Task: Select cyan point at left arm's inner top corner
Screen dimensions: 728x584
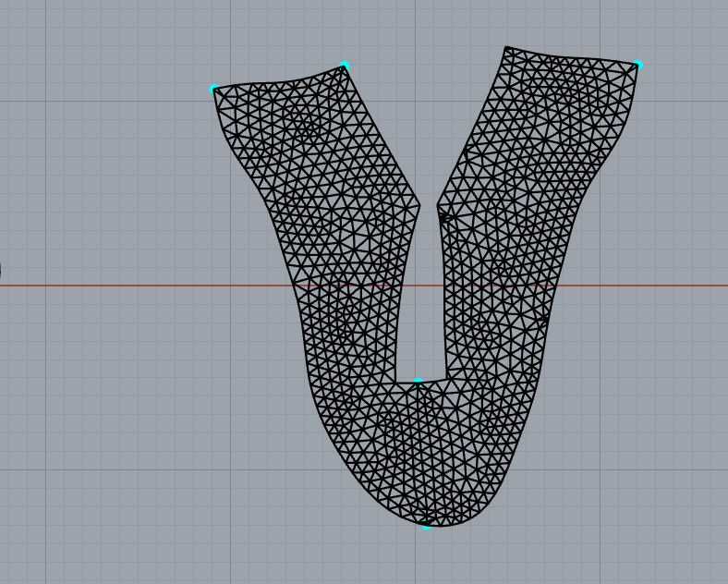Action: (344, 64)
